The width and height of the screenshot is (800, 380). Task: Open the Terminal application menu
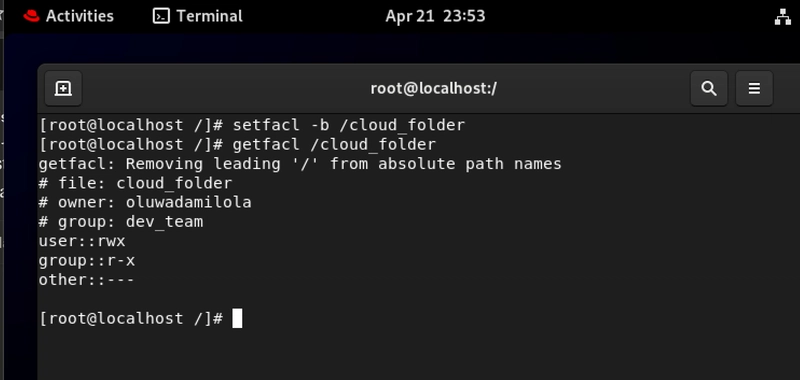(198, 16)
